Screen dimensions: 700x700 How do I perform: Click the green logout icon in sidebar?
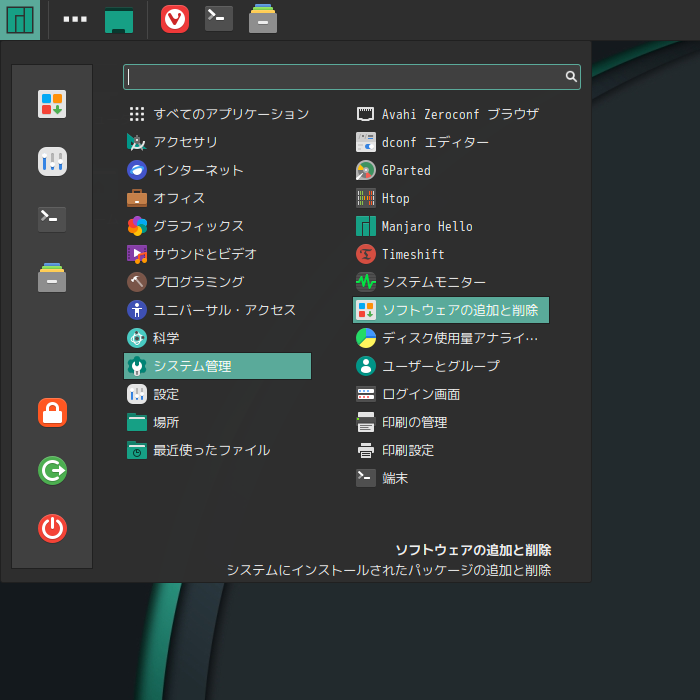[52, 470]
